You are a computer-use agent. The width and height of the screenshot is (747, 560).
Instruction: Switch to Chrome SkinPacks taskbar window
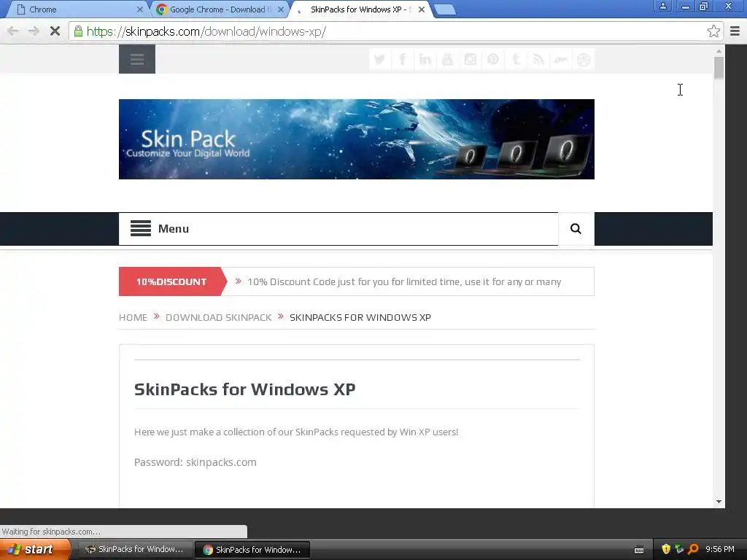[x=252, y=550]
